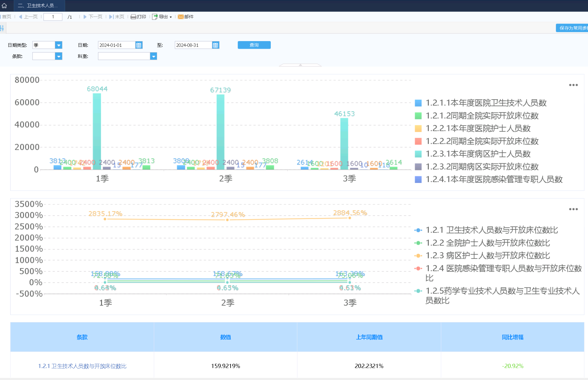Open 1.2.1 卫生技术人员数与开放床位数比 link in table
Image resolution: width=588 pixels, height=380 pixels.
click(82, 366)
